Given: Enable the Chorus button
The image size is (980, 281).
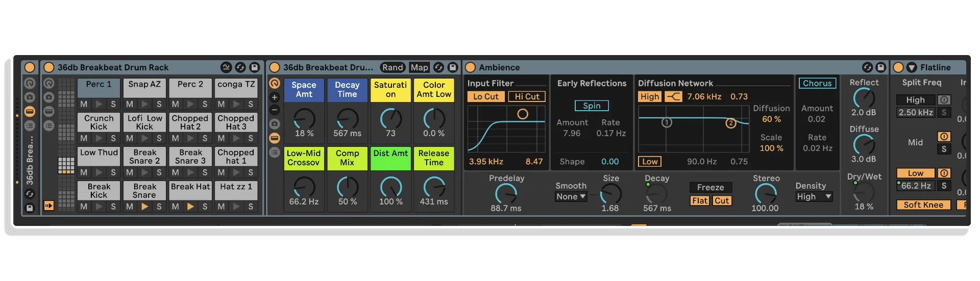Looking at the screenshot, I should (x=817, y=83).
